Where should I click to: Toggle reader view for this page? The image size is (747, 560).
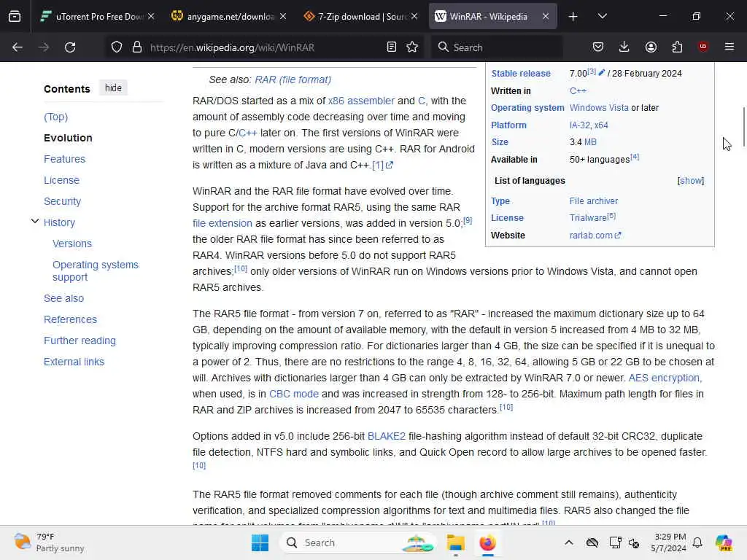coord(392,47)
